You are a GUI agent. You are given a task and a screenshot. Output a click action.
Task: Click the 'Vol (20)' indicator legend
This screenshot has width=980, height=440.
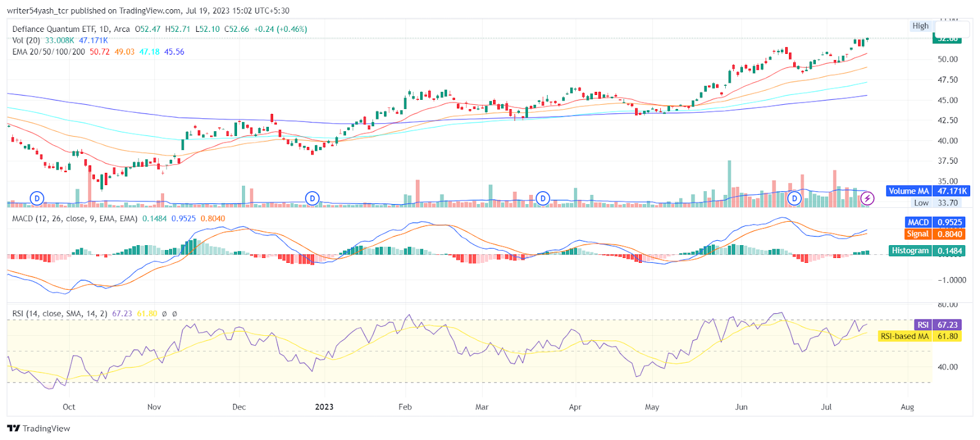(x=26, y=40)
